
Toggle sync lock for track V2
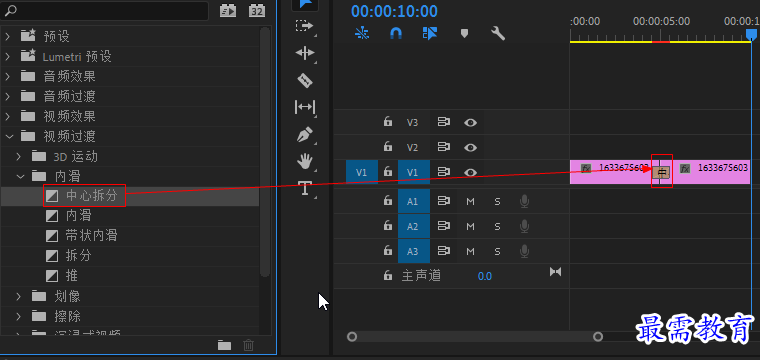(x=443, y=147)
